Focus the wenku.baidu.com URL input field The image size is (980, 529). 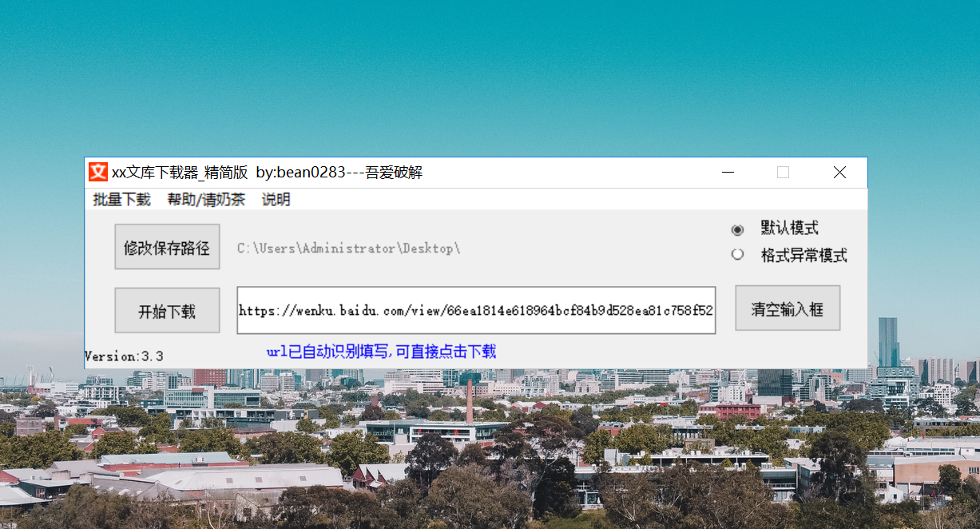(476, 310)
